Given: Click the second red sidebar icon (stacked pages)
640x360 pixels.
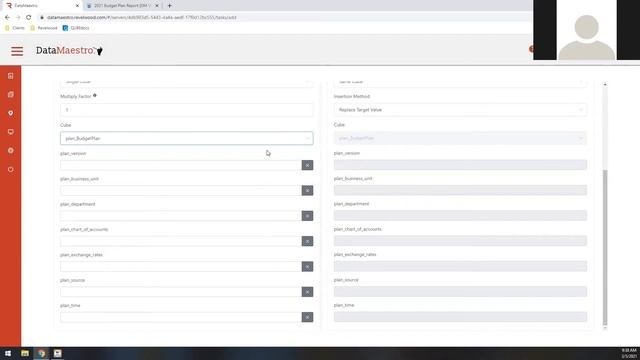Looking at the screenshot, I should [11, 94].
